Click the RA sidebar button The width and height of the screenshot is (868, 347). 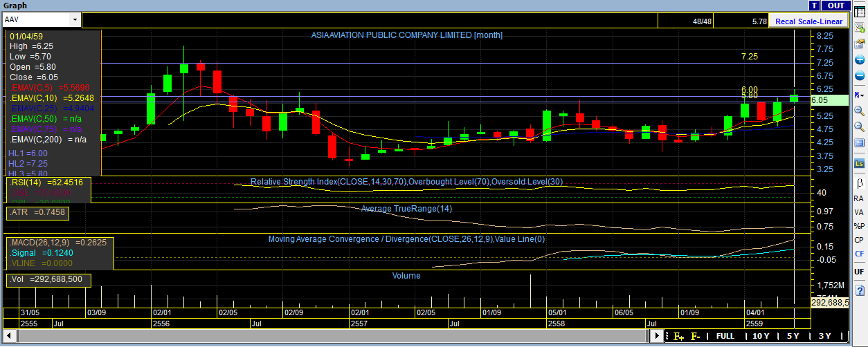[859, 198]
